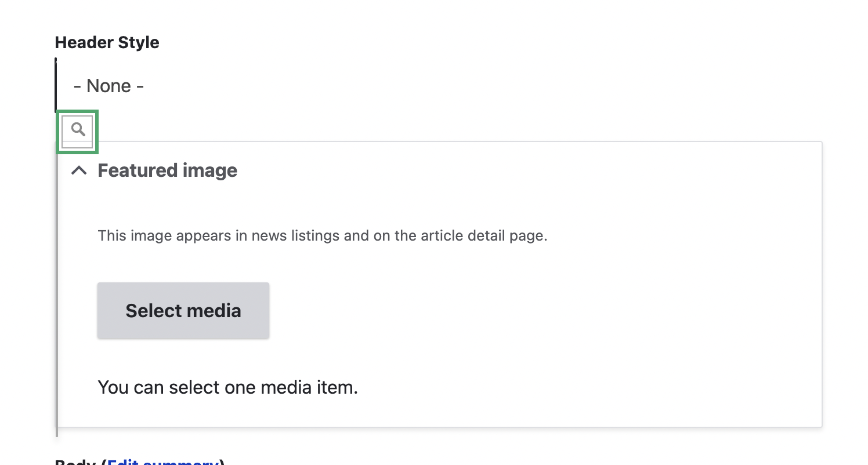Viewport: 868px width, 465px height.
Task: Select the small search icon under Header Style
Action: pyautogui.click(x=77, y=131)
